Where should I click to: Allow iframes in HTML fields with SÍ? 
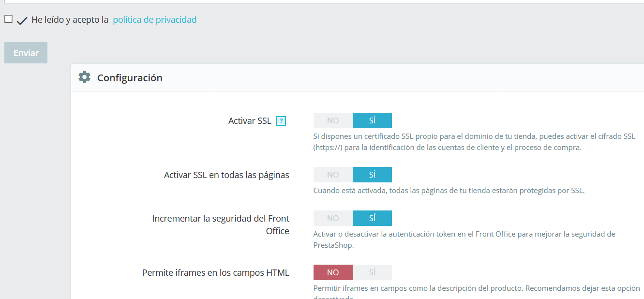tap(372, 272)
